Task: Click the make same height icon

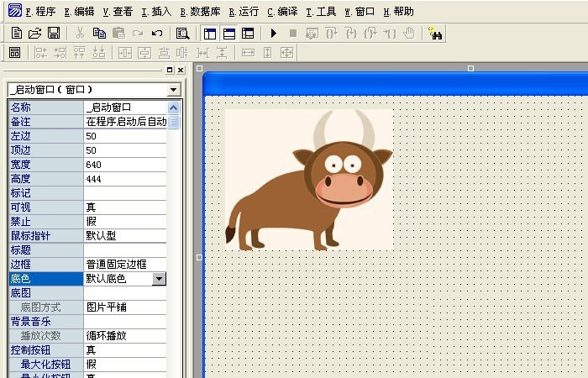Action: pyautogui.click(x=267, y=52)
